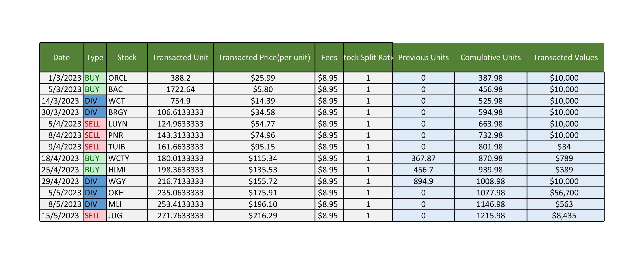
Task: Select the date cell 30/3/2023
Action: click(61, 112)
